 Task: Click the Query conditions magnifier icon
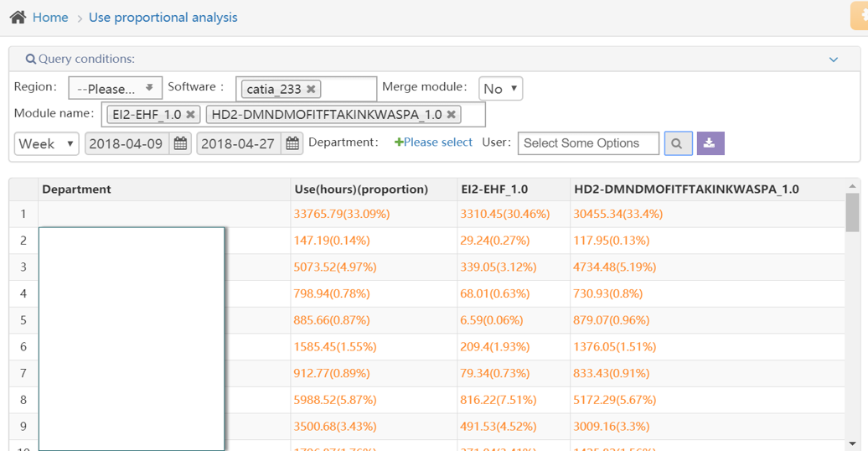pyautogui.click(x=31, y=59)
